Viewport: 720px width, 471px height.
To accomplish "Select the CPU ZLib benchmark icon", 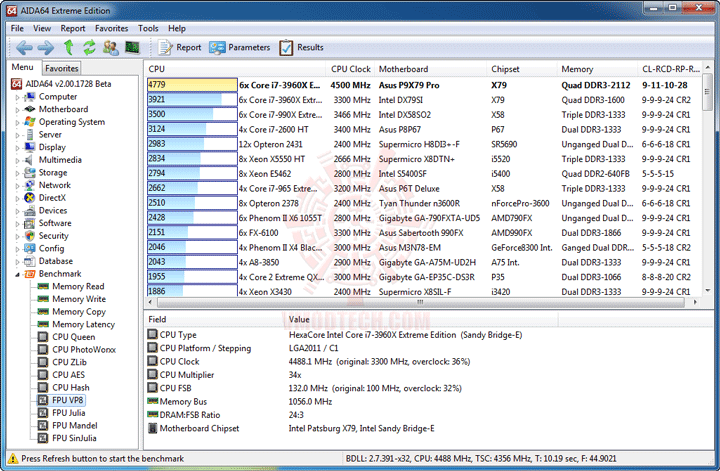I will pos(43,362).
